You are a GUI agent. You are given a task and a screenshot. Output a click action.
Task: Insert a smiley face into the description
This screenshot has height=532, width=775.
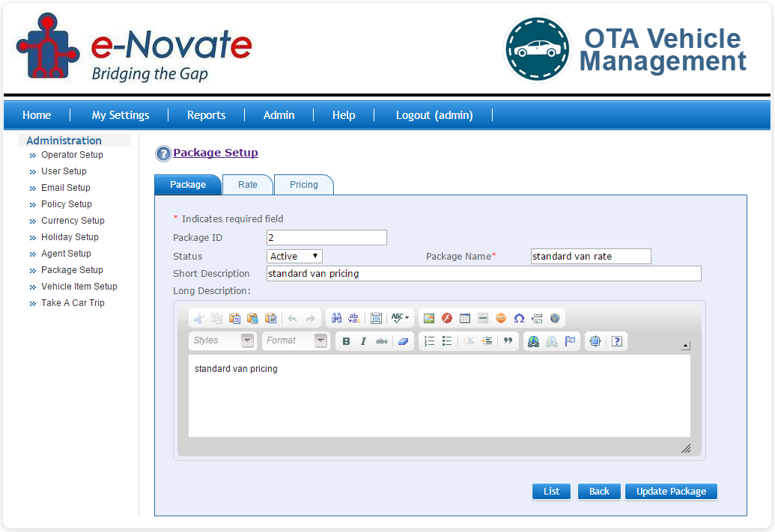click(501, 317)
